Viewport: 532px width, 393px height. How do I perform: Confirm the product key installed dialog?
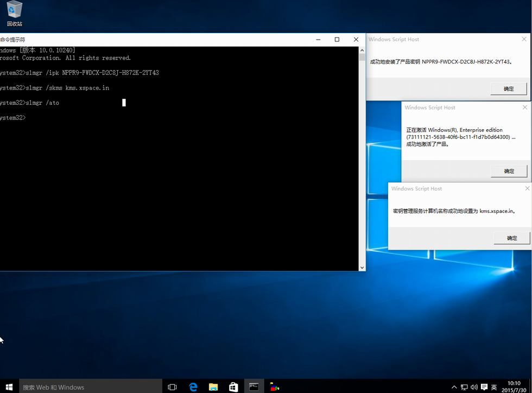pos(509,89)
